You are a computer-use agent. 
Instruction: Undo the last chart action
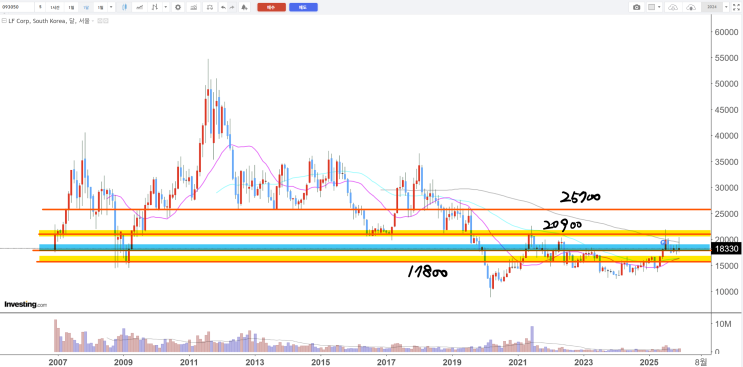(223, 7)
